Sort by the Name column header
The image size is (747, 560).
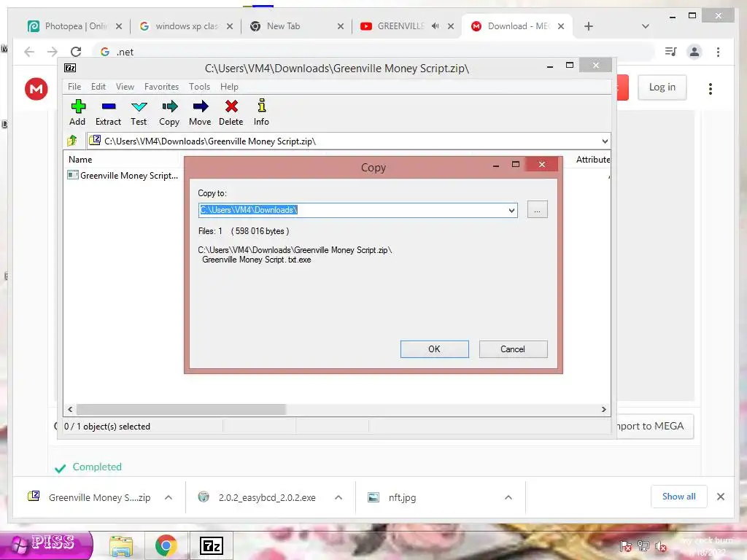tap(80, 160)
